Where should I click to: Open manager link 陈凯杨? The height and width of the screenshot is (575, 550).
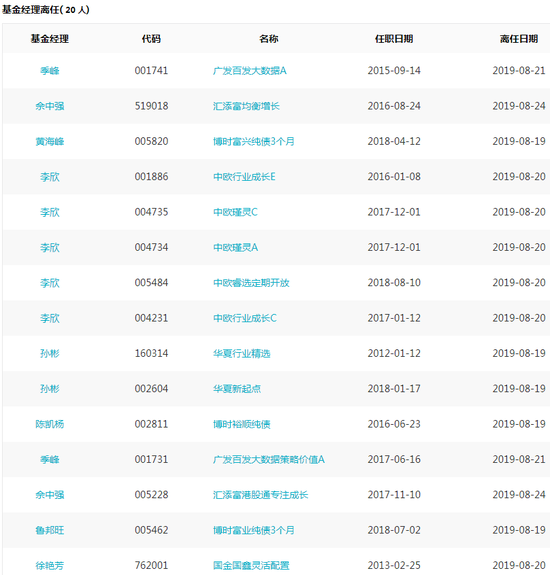pyautogui.click(x=50, y=424)
